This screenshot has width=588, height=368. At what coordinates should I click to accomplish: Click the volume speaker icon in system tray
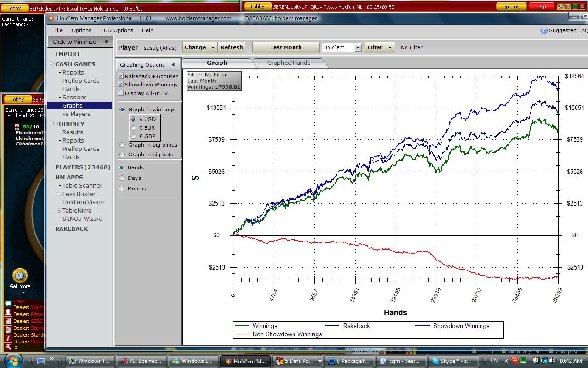coord(552,361)
